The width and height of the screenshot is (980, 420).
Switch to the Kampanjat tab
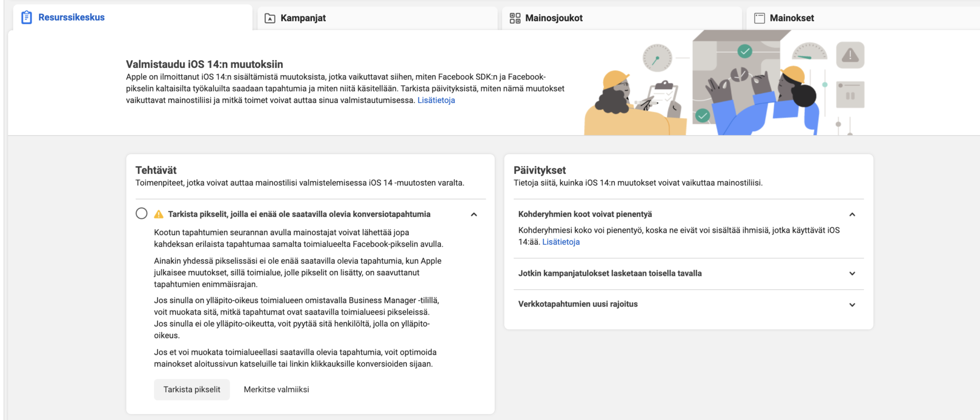click(x=303, y=18)
